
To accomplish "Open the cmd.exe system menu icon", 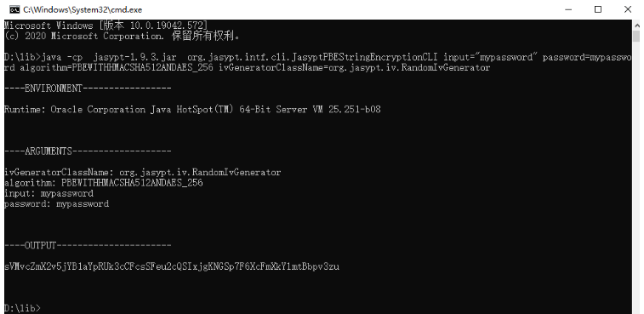I will click(14, 9).
